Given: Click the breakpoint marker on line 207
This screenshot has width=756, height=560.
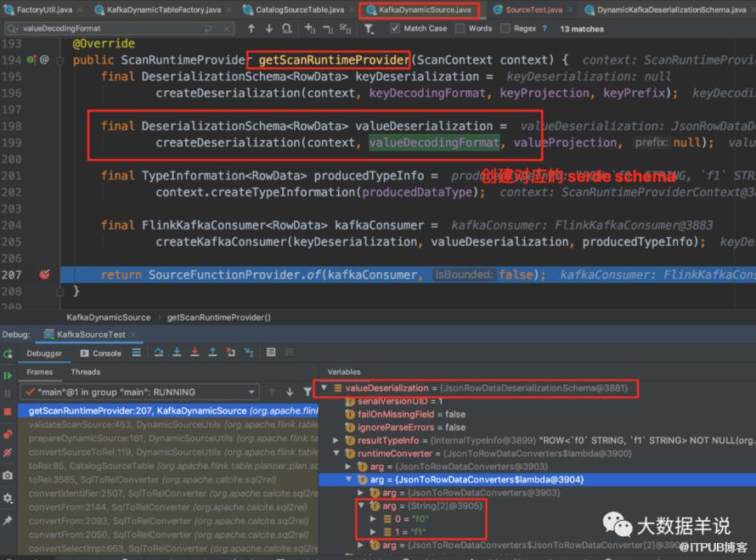Looking at the screenshot, I should pyautogui.click(x=44, y=274).
